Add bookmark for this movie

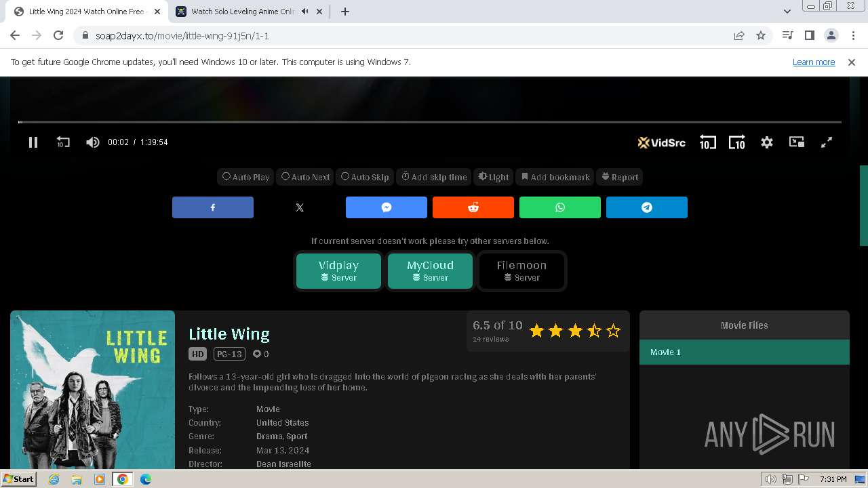pyautogui.click(x=555, y=177)
